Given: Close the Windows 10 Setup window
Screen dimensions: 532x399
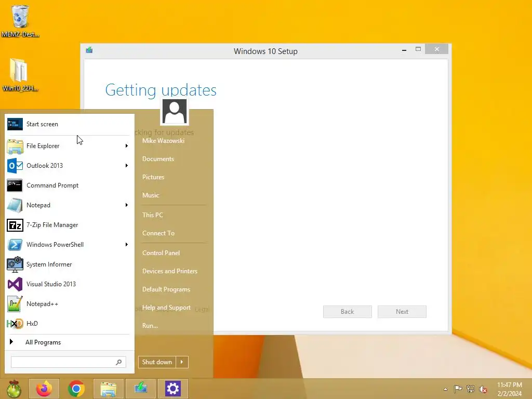Looking at the screenshot, I should [x=436, y=49].
